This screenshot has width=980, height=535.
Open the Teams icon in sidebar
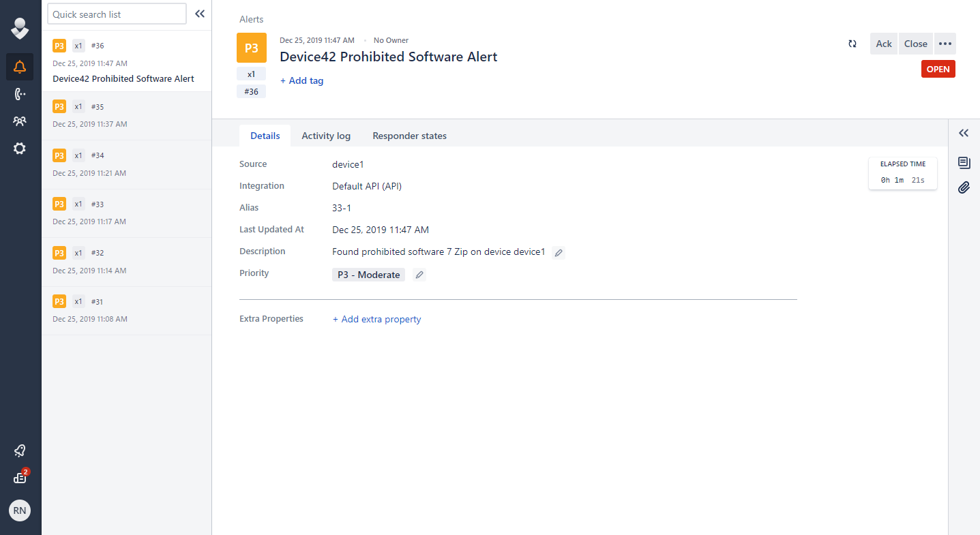pyautogui.click(x=20, y=121)
